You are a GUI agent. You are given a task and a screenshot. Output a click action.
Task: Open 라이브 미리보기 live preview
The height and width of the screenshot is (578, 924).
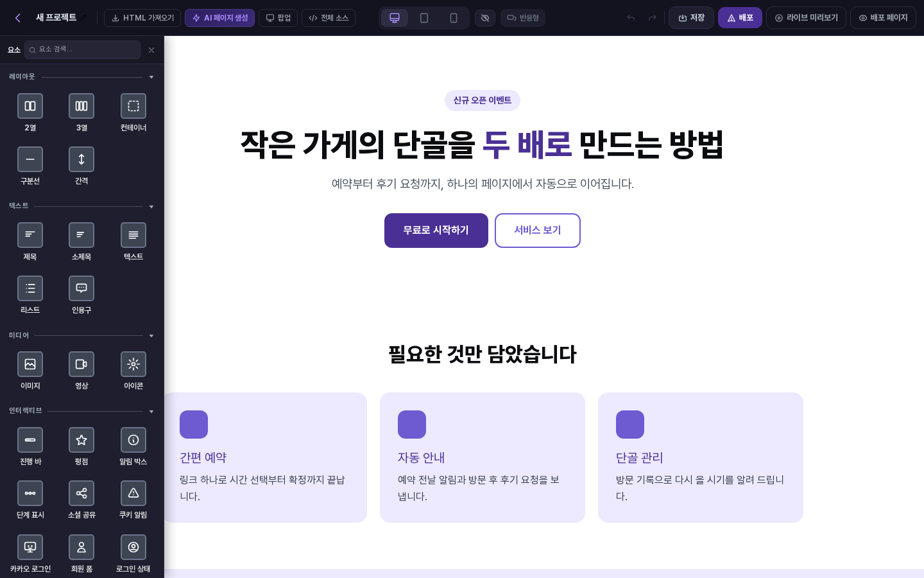click(806, 18)
